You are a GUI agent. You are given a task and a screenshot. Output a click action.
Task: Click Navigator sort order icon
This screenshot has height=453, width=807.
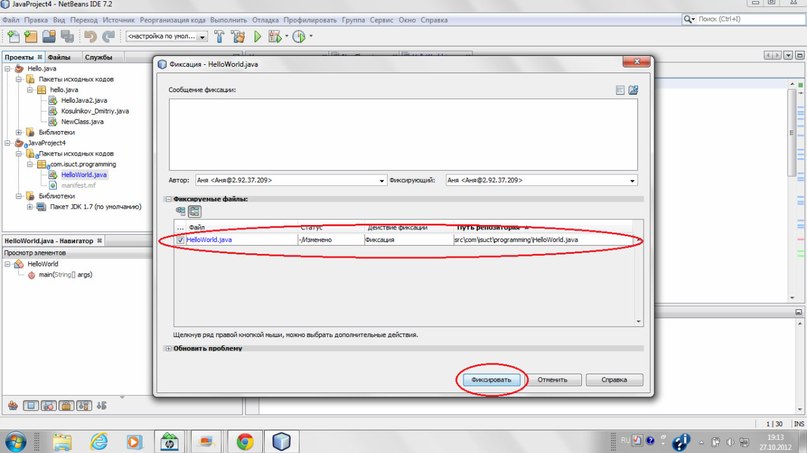point(101,406)
